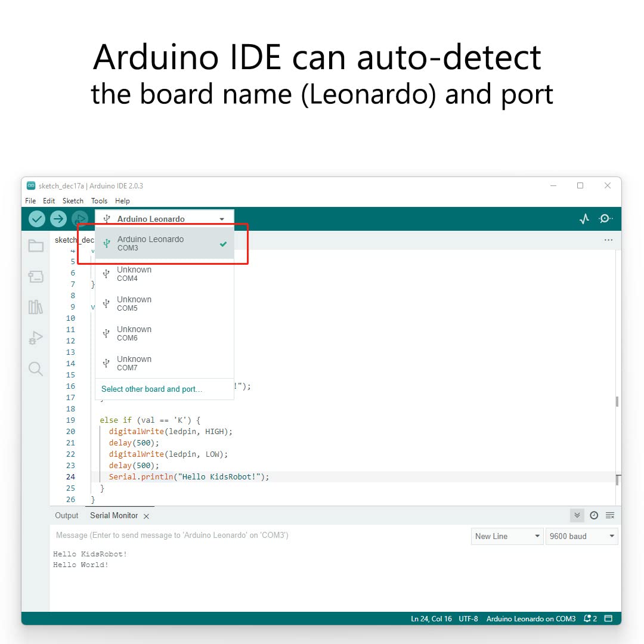Open the Library Manager sidebar icon

pyautogui.click(x=36, y=307)
